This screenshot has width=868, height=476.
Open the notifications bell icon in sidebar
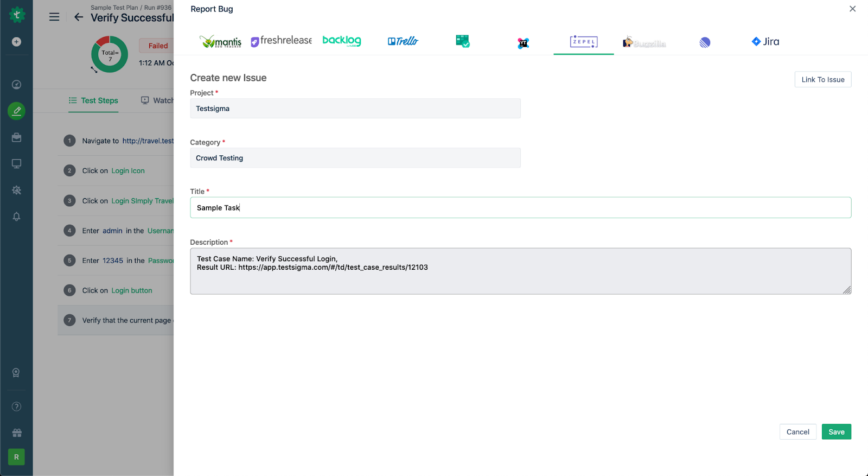point(16,217)
